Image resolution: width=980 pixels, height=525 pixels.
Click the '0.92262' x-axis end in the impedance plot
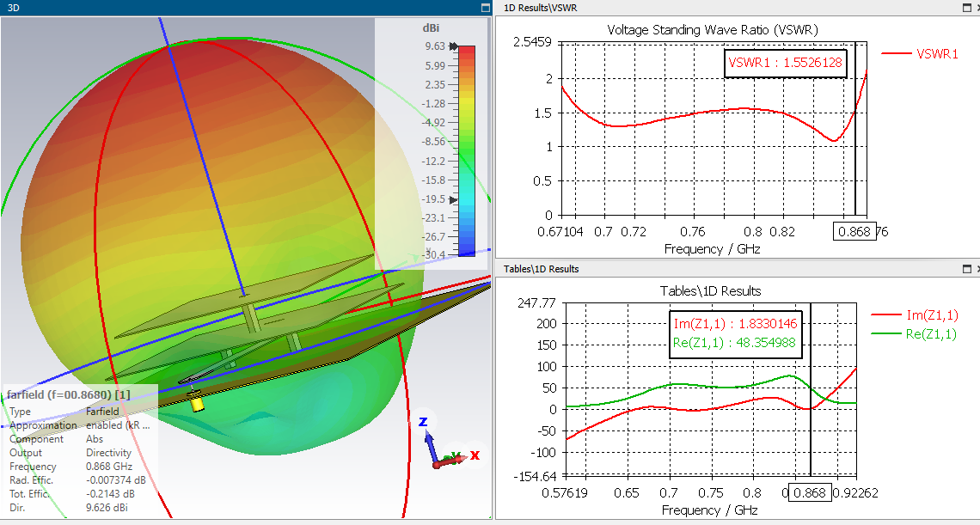click(855, 493)
